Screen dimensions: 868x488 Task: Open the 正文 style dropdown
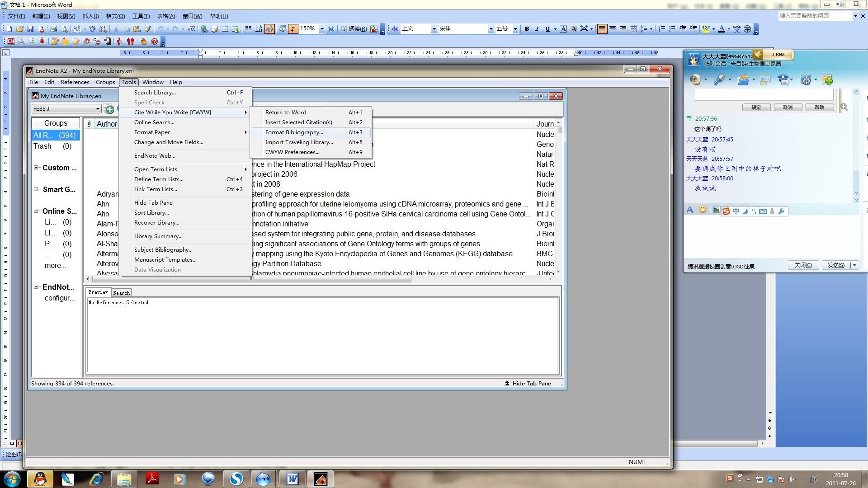[x=434, y=29]
